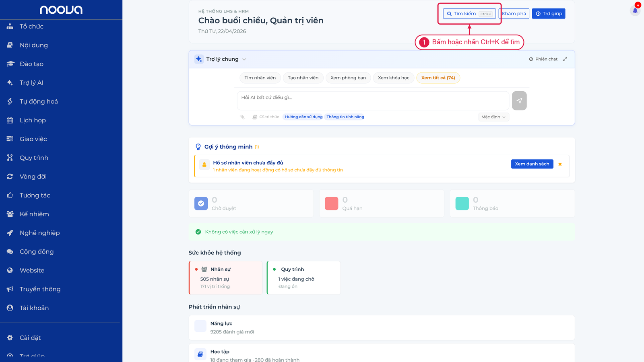Open the Mặc định mode dropdown

point(493,117)
